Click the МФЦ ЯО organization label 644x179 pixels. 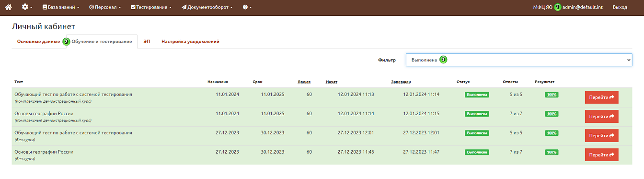pos(542,7)
